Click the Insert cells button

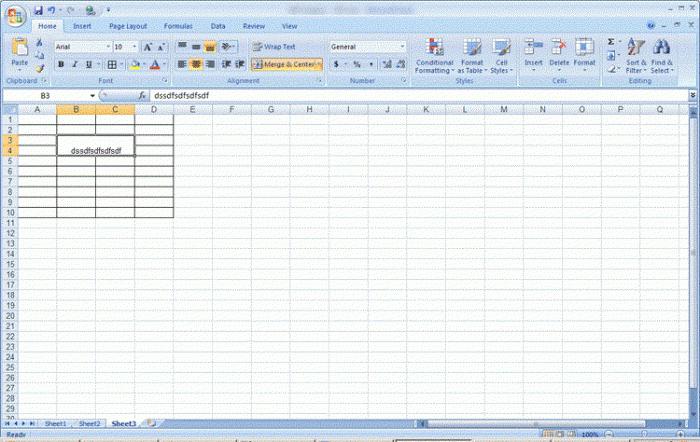pos(533,56)
